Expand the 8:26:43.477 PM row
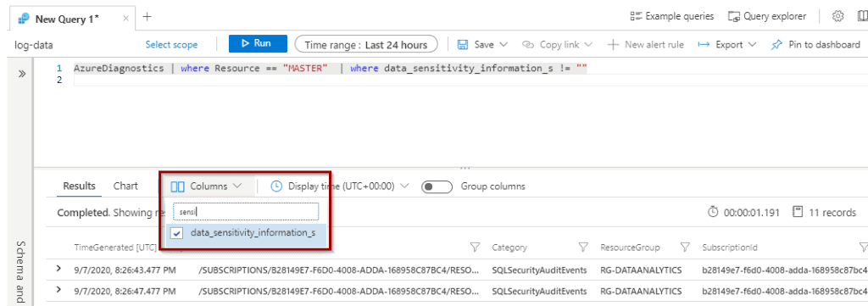 (x=59, y=270)
